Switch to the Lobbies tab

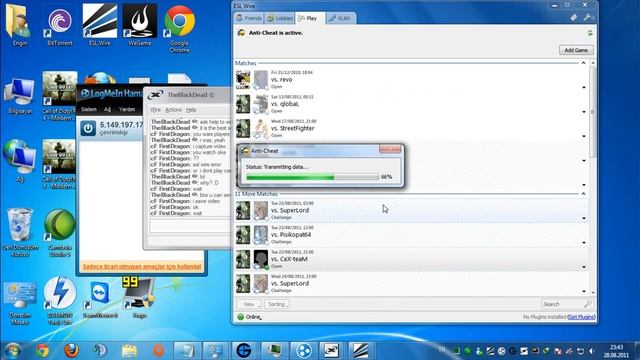coord(280,18)
